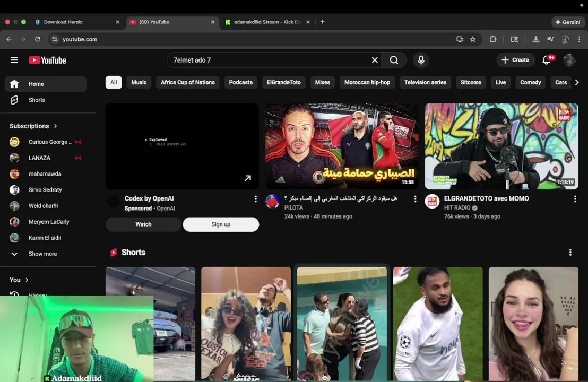Open Shorts in the sidebar
Screen dimensions: 588x382
tap(46, 100)
